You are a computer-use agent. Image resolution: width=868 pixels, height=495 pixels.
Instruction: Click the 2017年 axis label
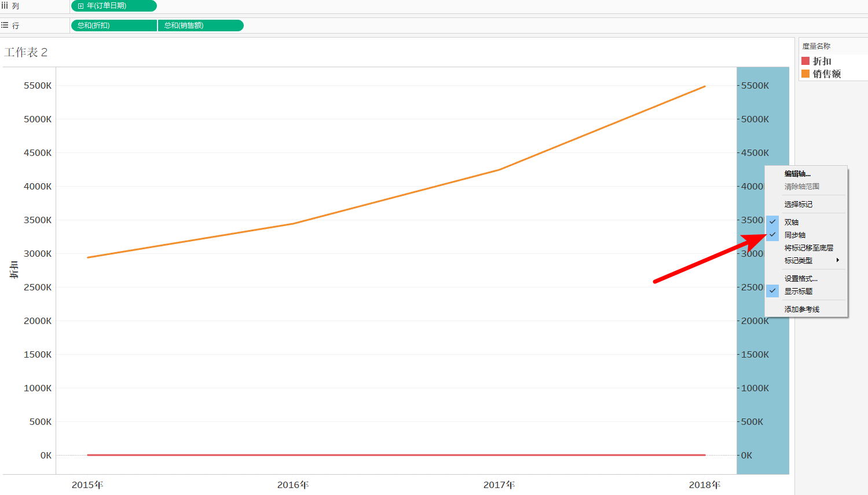499,485
